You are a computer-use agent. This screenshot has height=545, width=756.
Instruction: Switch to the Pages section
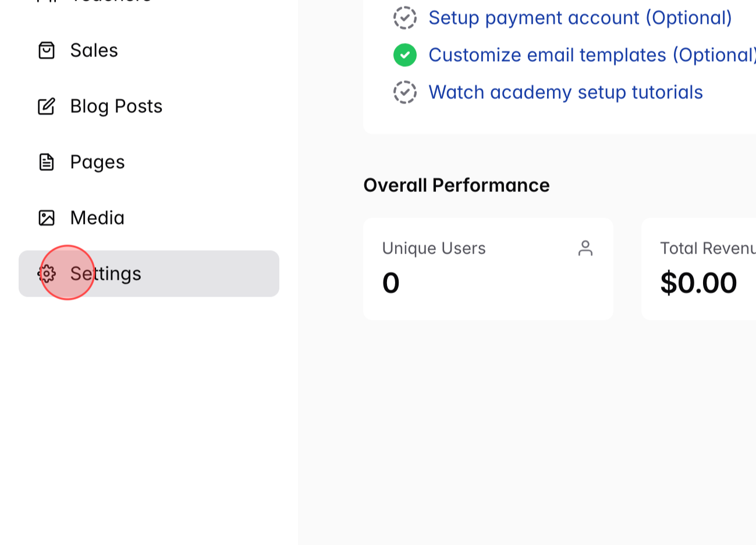(x=97, y=162)
